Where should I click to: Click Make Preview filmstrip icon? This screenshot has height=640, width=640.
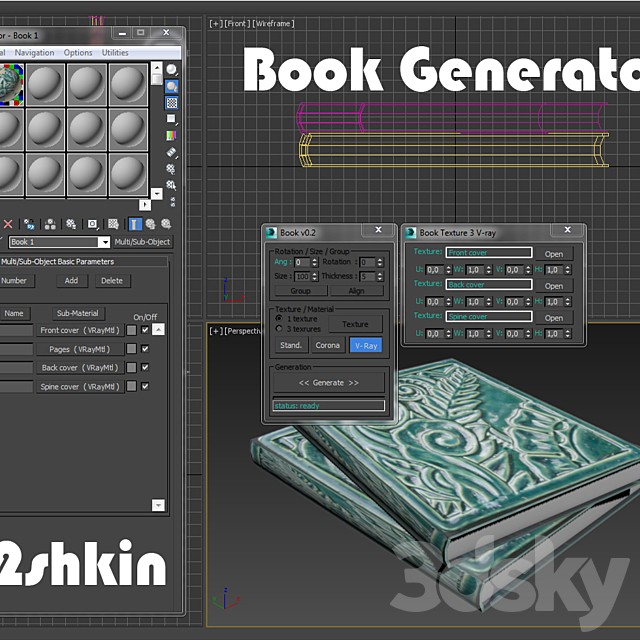tap(171, 152)
